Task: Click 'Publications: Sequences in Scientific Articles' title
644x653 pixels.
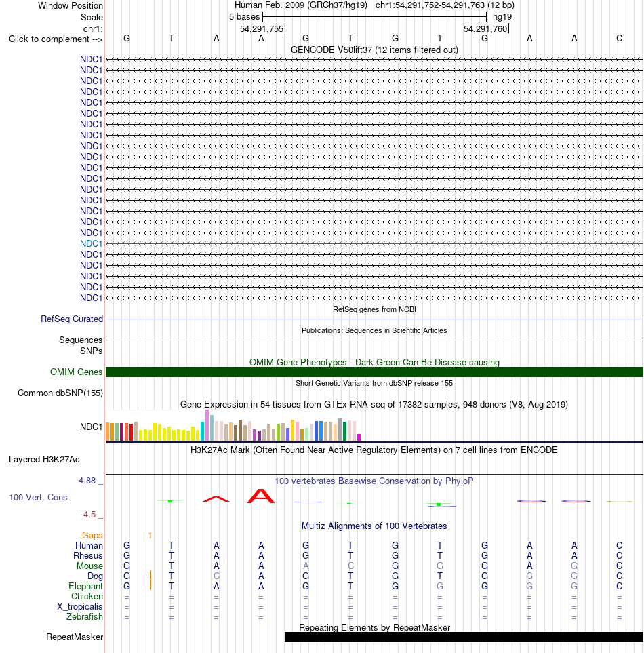Action: 374,330
